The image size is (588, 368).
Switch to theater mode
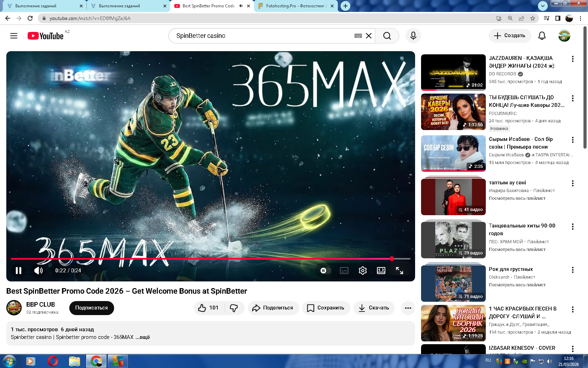381,271
